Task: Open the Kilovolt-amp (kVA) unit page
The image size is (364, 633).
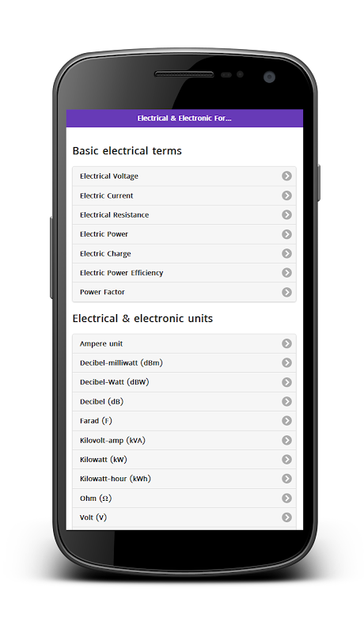Action: (x=184, y=440)
